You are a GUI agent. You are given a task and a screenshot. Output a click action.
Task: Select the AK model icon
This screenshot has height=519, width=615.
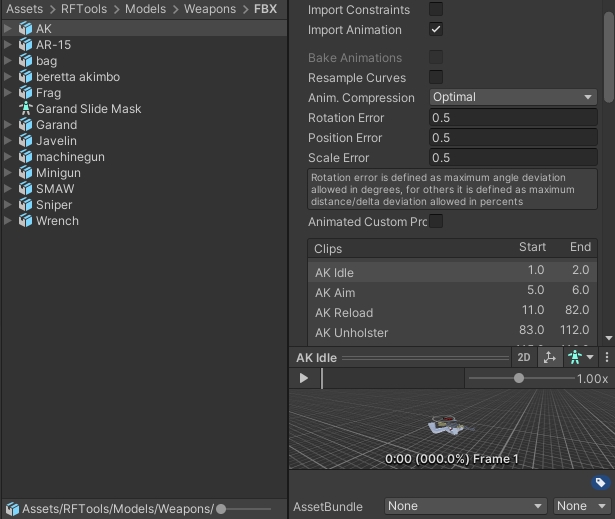(x=25, y=29)
